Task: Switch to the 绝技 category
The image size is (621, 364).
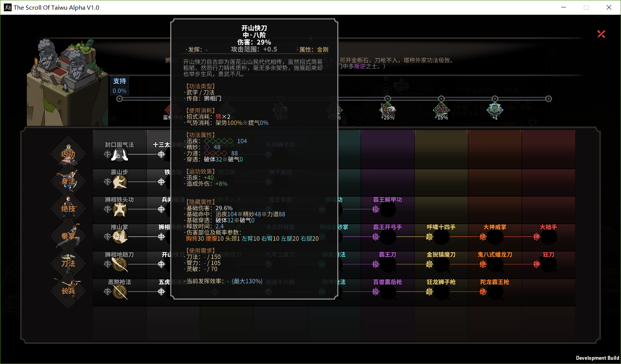Action: click(x=68, y=209)
